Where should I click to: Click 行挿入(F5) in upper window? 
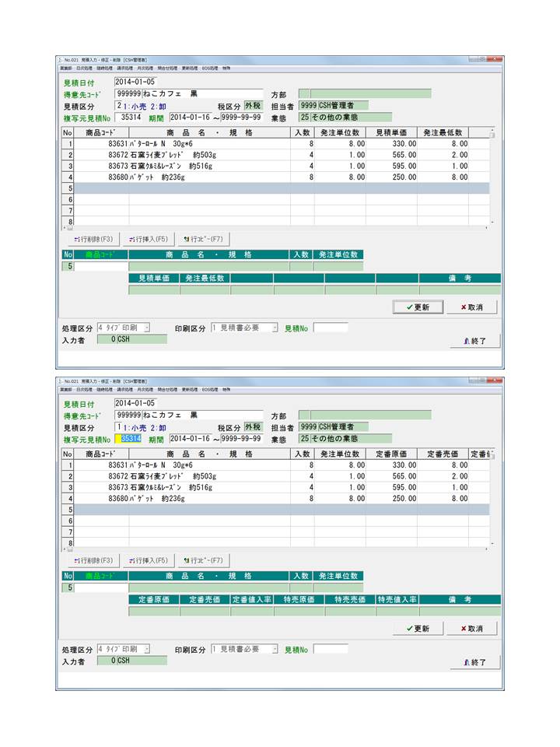[x=149, y=239]
